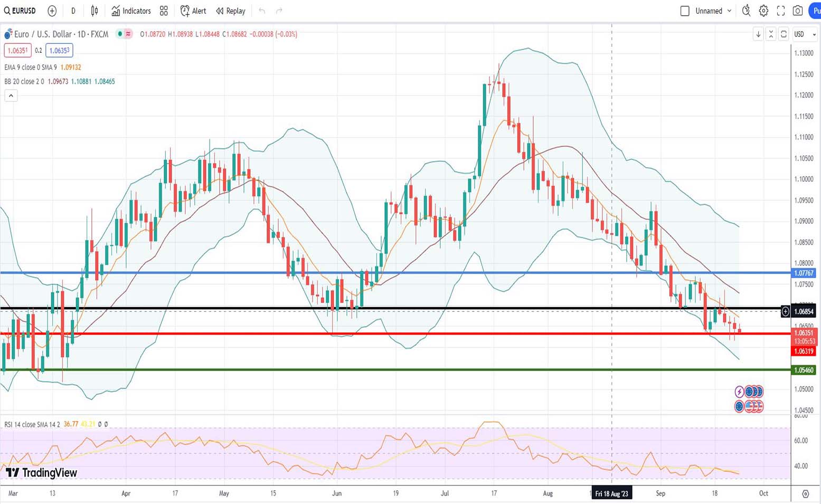This screenshot has height=504, width=821.
Task: Add symbol with the plus-circle icon
Action: [52, 11]
